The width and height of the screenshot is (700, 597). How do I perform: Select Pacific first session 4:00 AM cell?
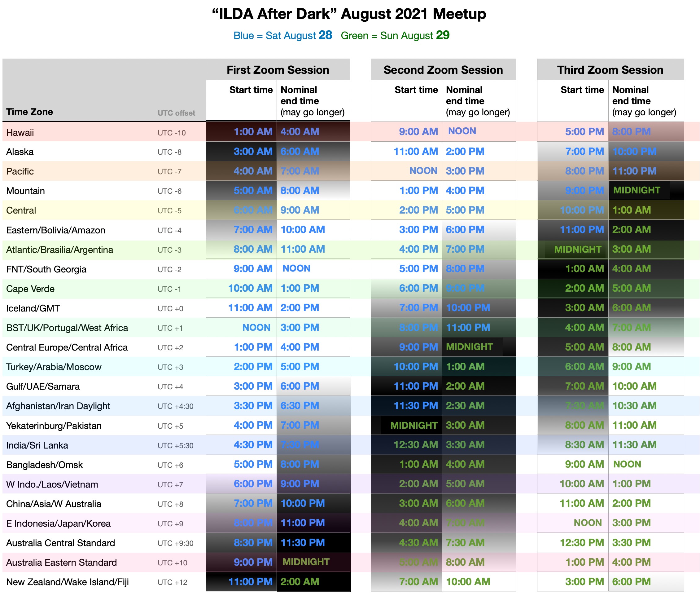(253, 171)
